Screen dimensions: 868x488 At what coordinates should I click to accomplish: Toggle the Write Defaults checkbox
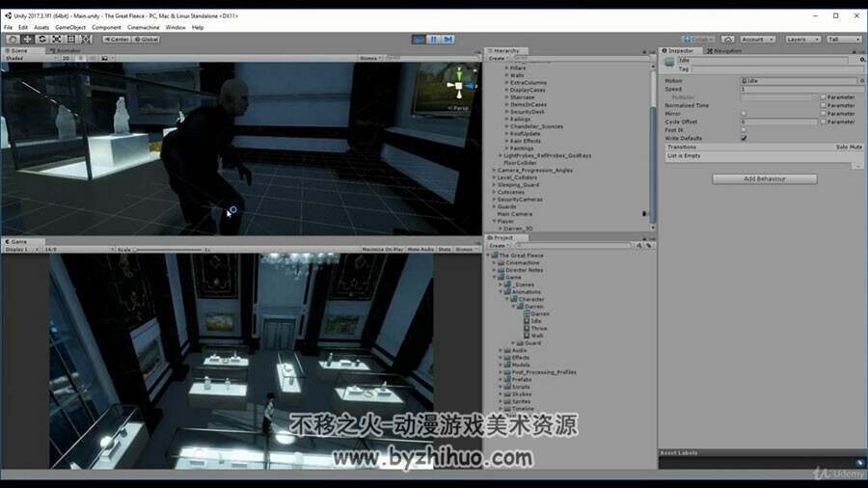744,138
